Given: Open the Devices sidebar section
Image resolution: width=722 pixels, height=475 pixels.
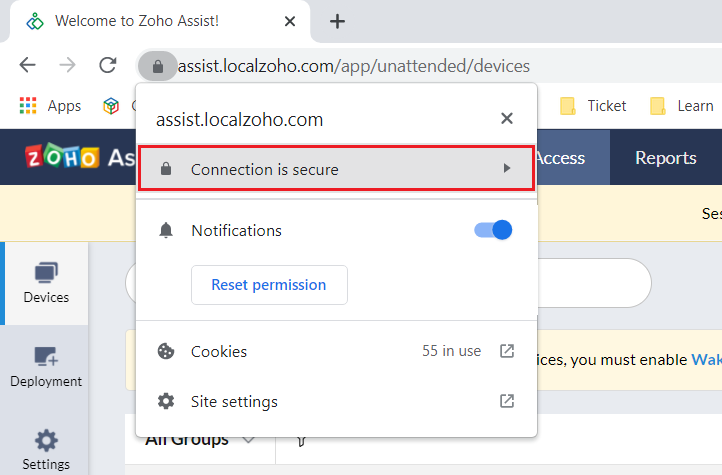Looking at the screenshot, I should [x=46, y=283].
